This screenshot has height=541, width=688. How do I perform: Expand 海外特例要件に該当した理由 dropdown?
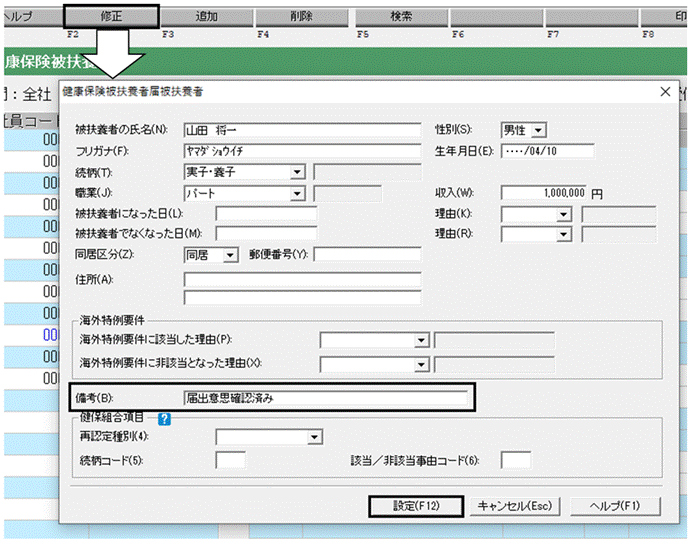click(x=421, y=340)
